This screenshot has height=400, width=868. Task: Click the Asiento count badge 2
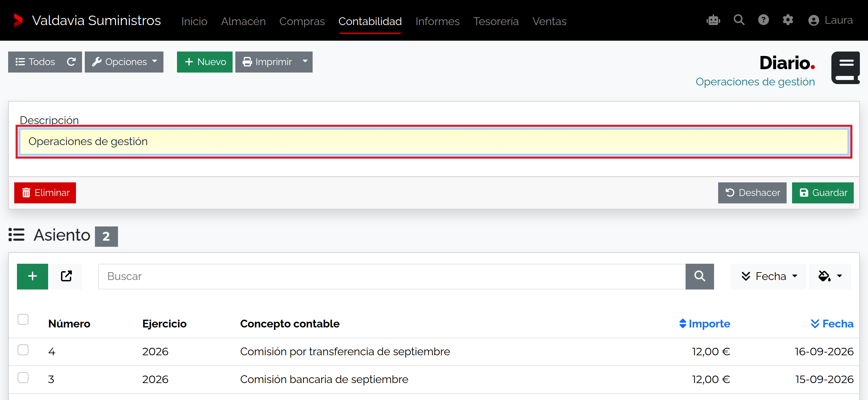106,236
